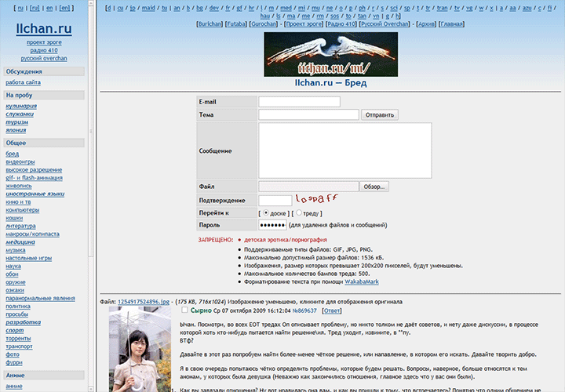This screenshot has width=565, height=392.
Task: Open the 'настольные игры' board link
Action: (x=29, y=258)
